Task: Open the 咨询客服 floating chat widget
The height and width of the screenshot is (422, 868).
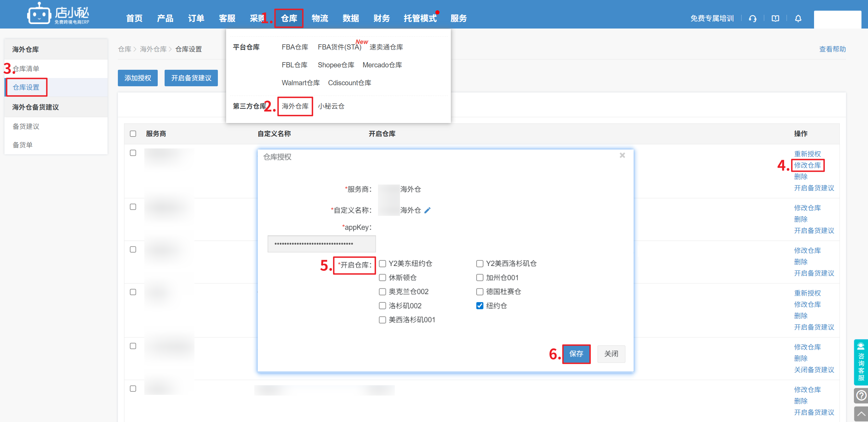Action: [861, 362]
